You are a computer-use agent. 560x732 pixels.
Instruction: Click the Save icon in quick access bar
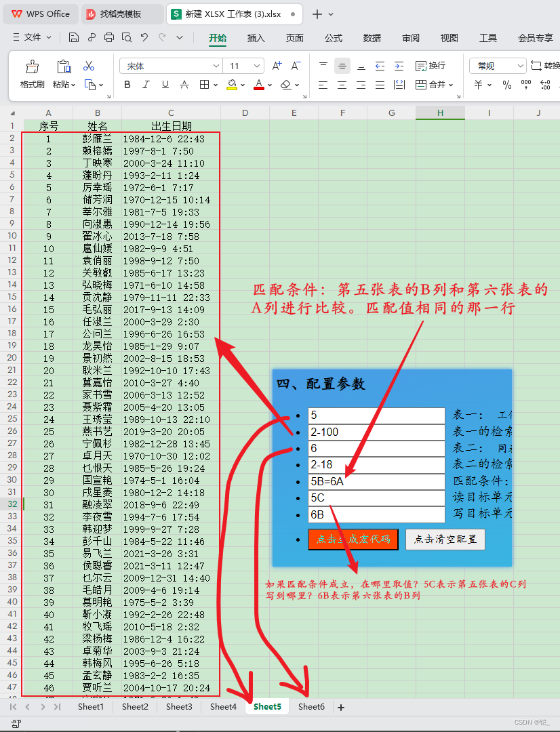point(73,38)
